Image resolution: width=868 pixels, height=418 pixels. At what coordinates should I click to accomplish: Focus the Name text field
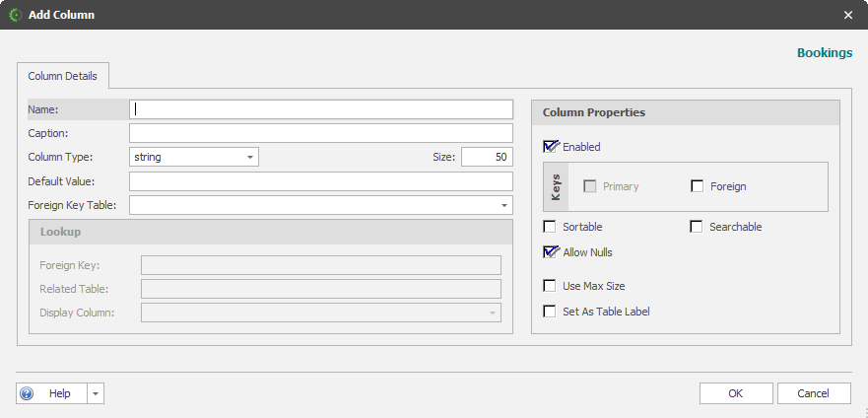point(321,109)
